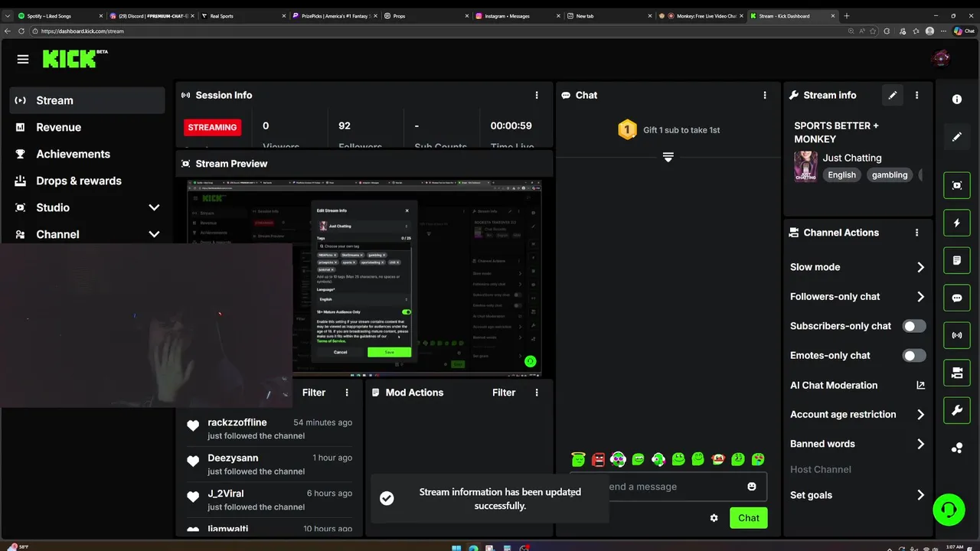Click the green Chat send button

[x=749, y=518]
